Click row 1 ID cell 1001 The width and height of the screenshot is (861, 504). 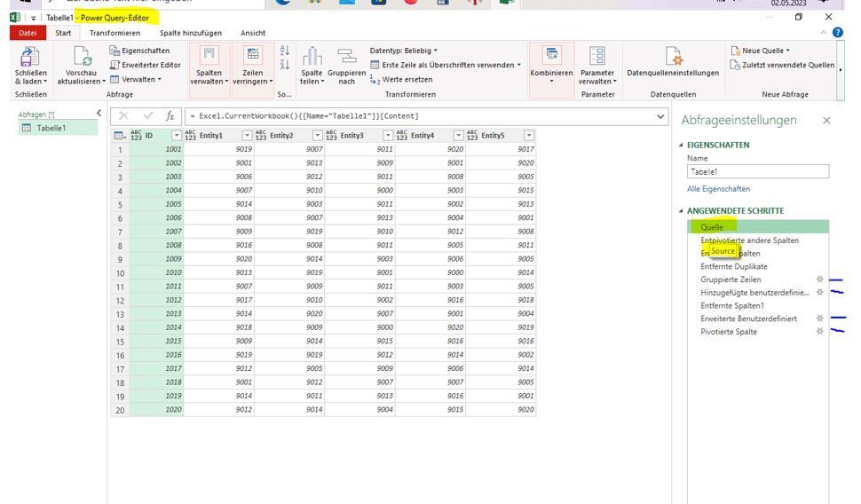tap(156, 149)
